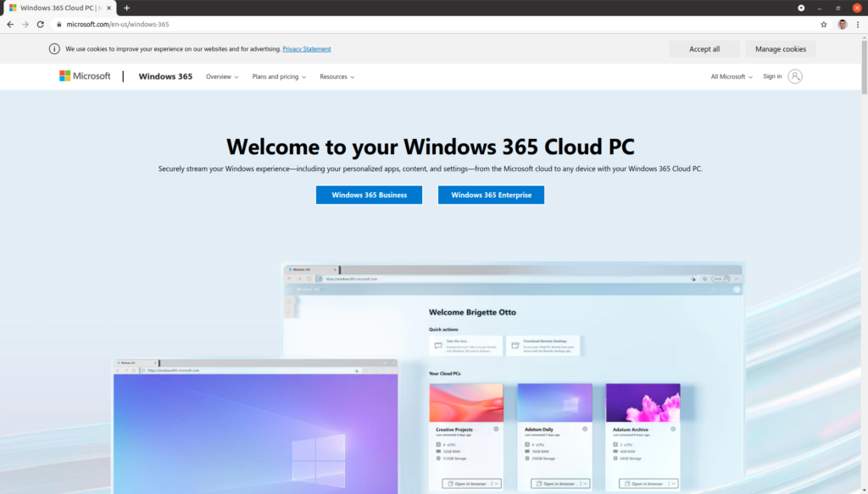
Task: Close the Windows 365 Cloud PC tab
Action: (108, 8)
